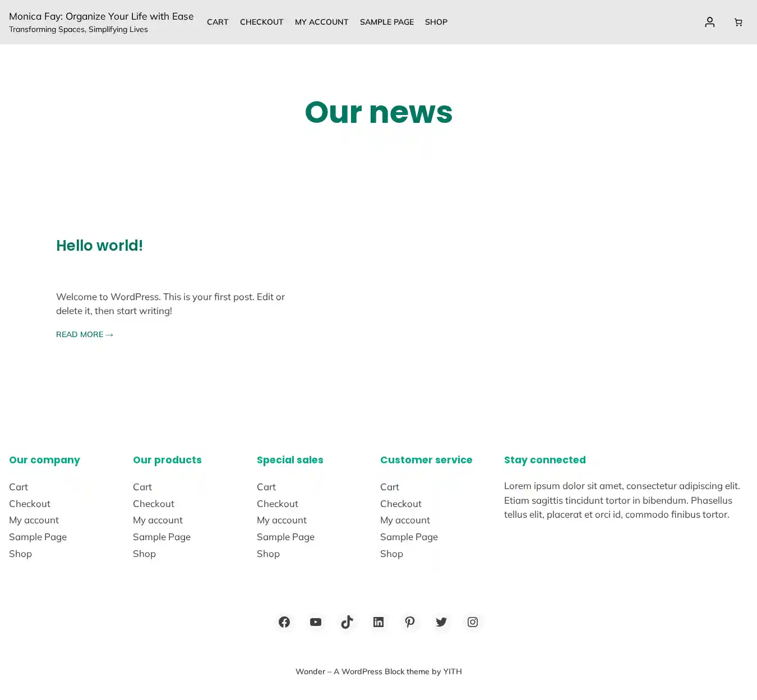Select CHECKOUT in the top navigation
Screen dimensions: 757x700
(261, 22)
